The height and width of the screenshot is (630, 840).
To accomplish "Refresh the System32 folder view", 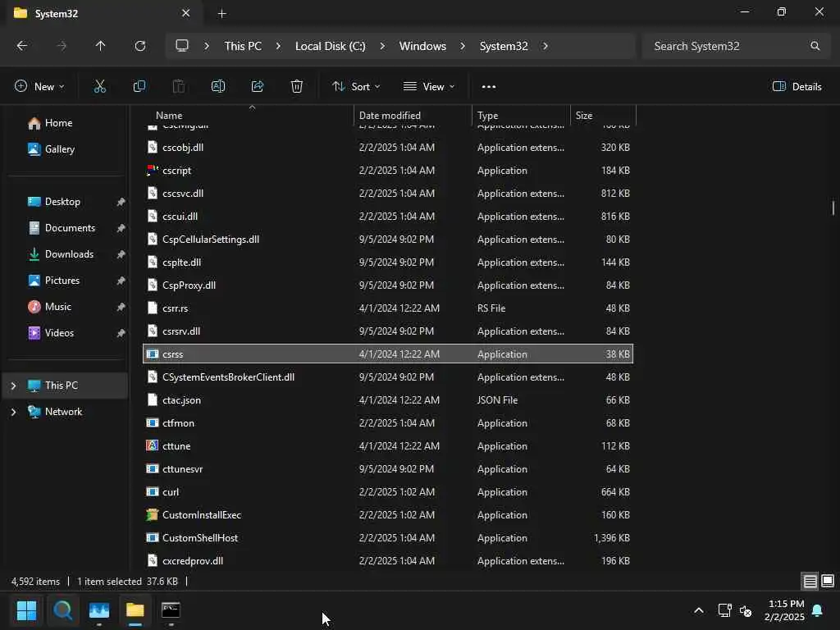I will pyautogui.click(x=140, y=46).
